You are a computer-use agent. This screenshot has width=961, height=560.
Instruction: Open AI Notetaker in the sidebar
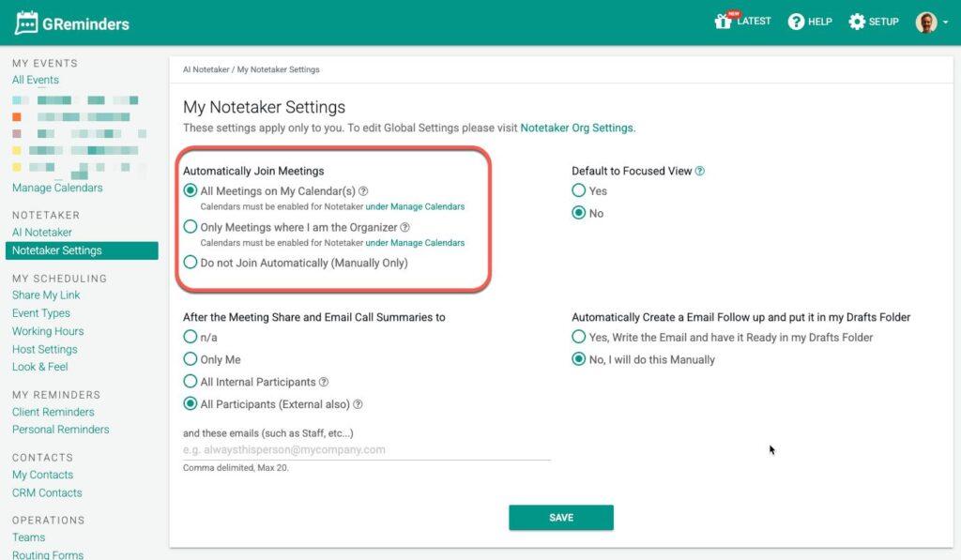pos(42,233)
